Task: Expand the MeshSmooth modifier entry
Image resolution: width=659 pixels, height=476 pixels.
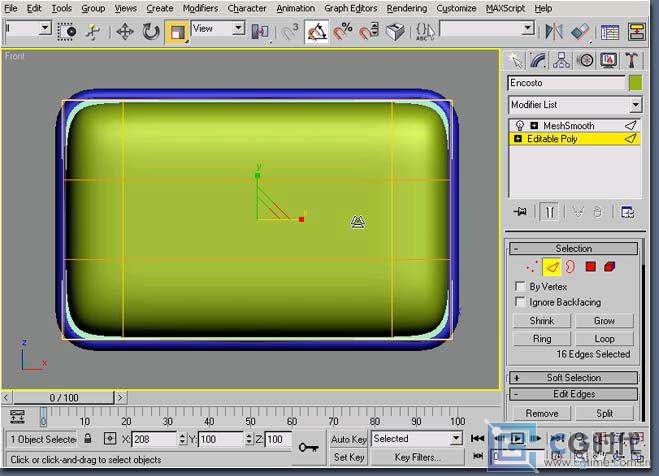Action: click(534, 125)
